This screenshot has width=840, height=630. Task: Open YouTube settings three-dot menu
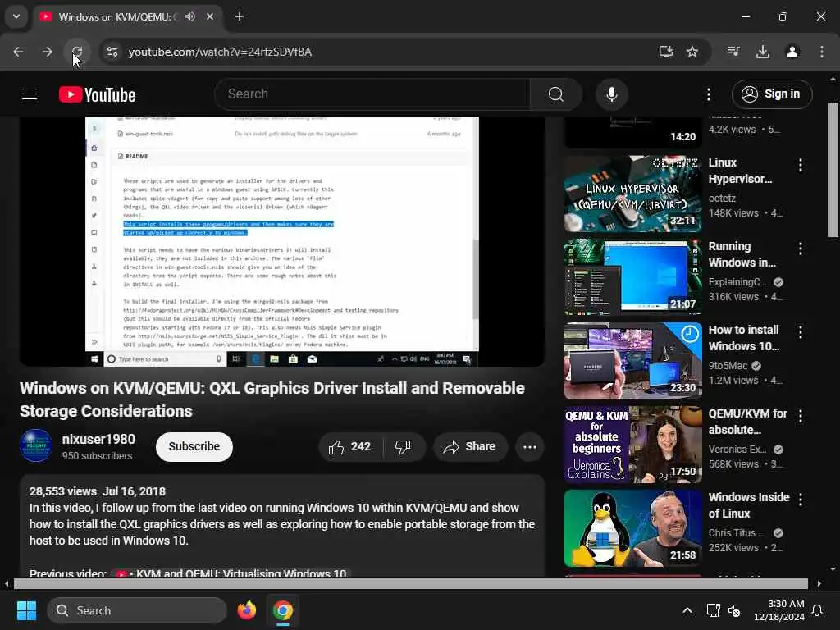(x=708, y=94)
